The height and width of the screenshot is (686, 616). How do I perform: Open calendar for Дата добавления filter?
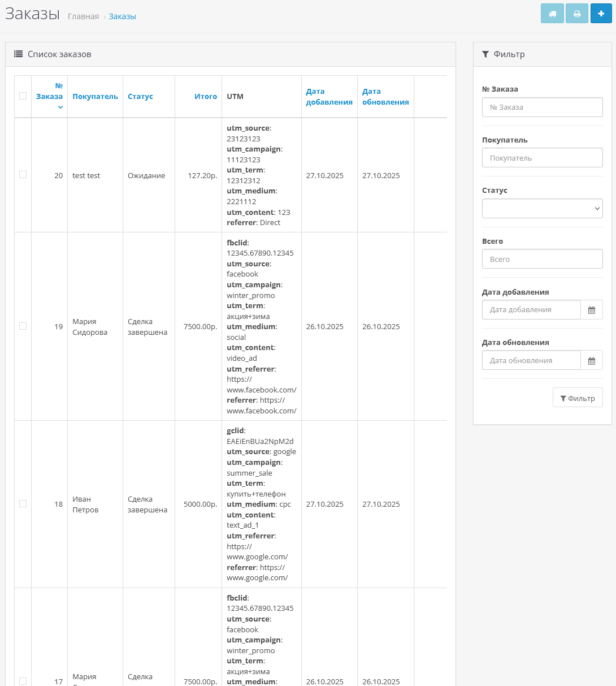[592, 310]
